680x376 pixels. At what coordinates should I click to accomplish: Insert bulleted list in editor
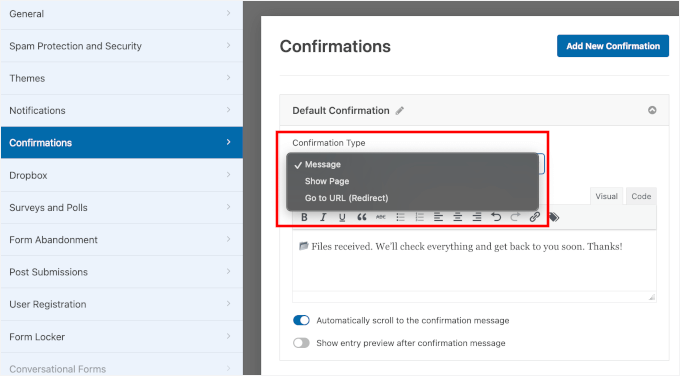pos(400,217)
